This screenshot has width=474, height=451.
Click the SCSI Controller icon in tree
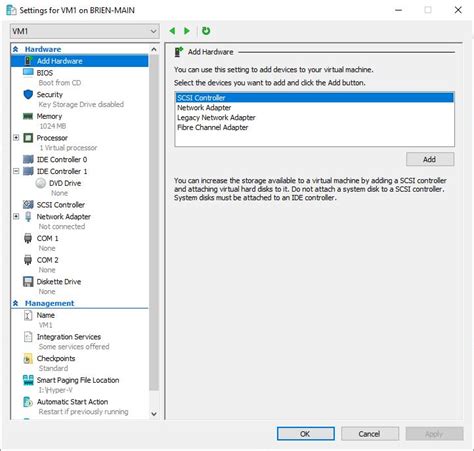point(28,204)
